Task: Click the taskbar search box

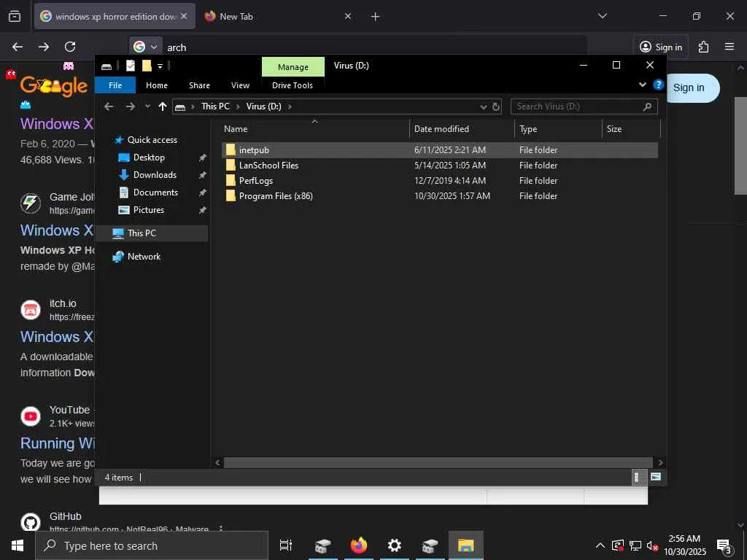Action: coord(152,545)
